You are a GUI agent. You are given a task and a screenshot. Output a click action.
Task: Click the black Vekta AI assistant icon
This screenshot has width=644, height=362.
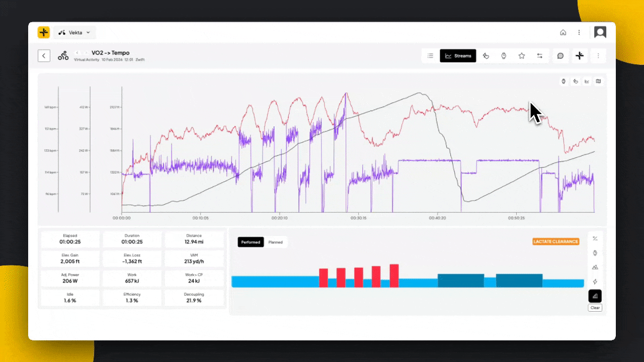tap(580, 56)
